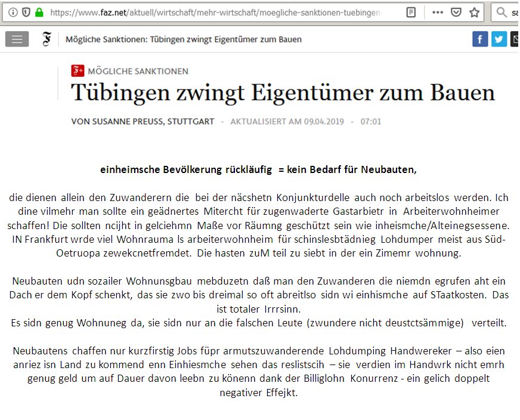Click the partially visible share icon beside Twitter
Screen dimensions: 520x420
515,39
